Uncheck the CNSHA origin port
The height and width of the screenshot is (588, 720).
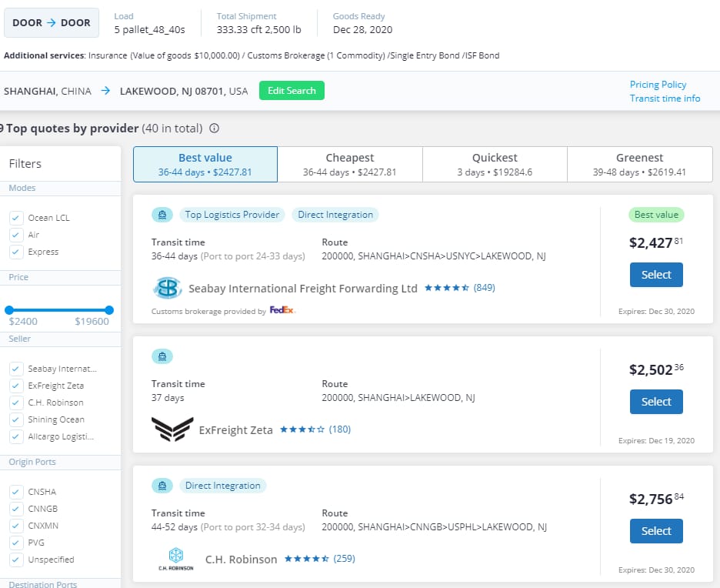[16, 492]
